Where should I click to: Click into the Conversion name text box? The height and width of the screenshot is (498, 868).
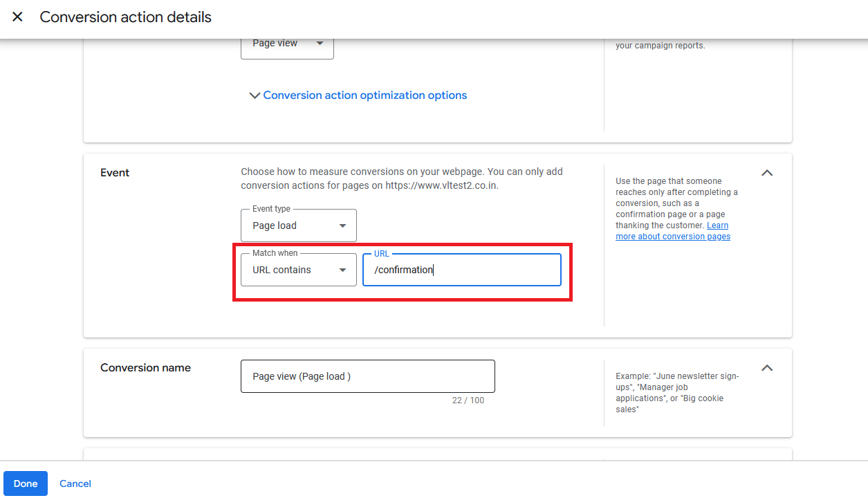[x=367, y=376]
